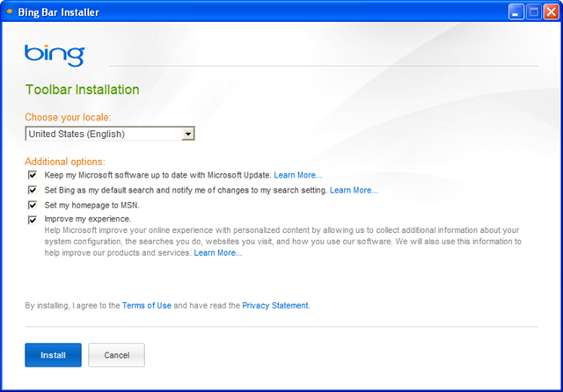Open Learn More link for Microsoft Update

click(298, 175)
